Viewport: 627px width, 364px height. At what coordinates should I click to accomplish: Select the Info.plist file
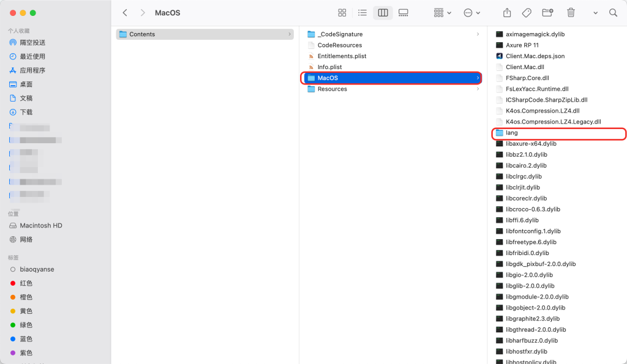[329, 67]
